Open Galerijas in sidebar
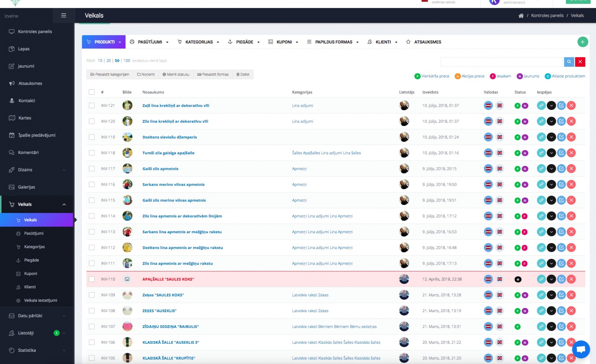This screenshot has width=596, height=364. (26, 187)
